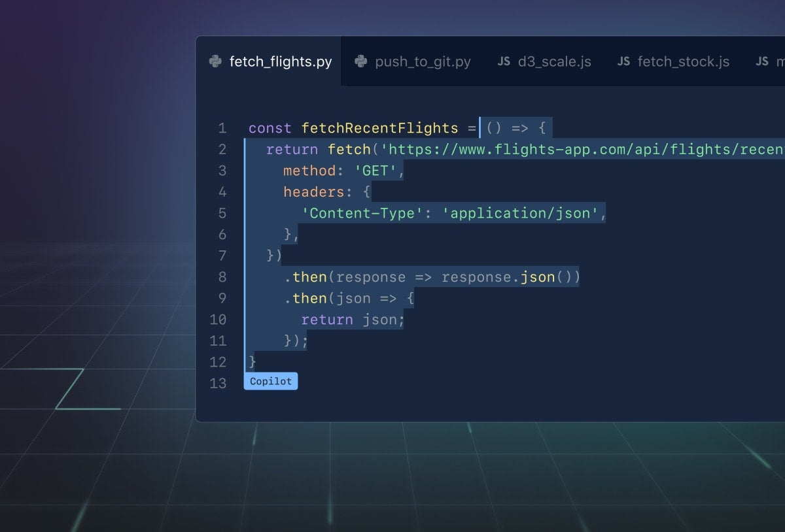Click the flights-app.com URL string in code
785x532 pixels.
(x=582, y=150)
